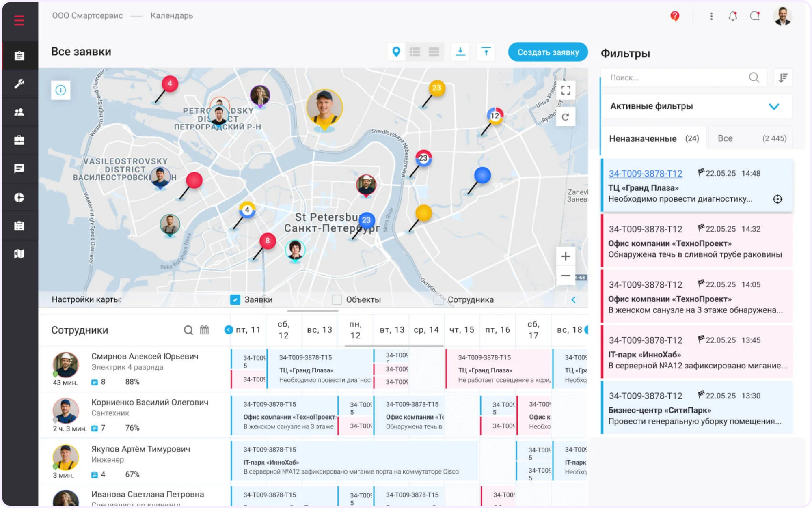Toggle the Заявки checkbox

[x=235, y=299]
